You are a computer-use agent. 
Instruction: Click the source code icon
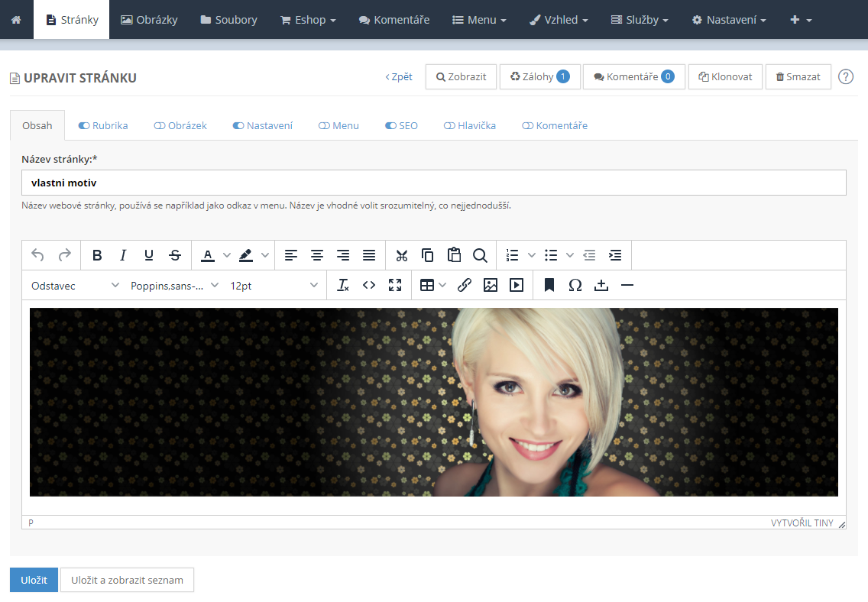369,285
